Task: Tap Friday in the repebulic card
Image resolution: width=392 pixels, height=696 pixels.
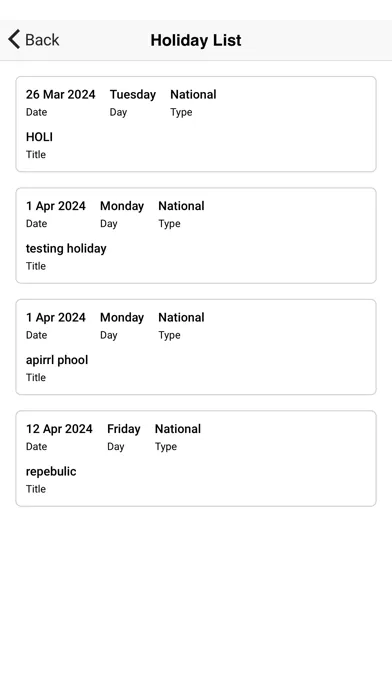Action: pos(123,429)
